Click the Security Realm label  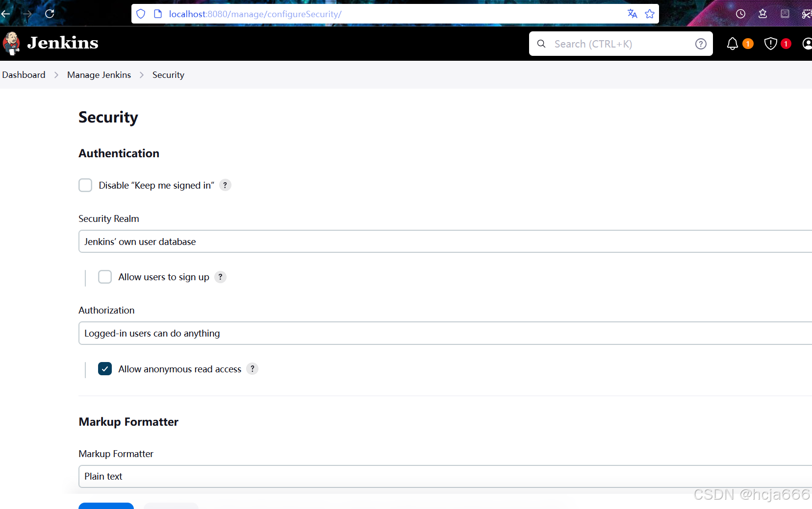pyautogui.click(x=109, y=218)
